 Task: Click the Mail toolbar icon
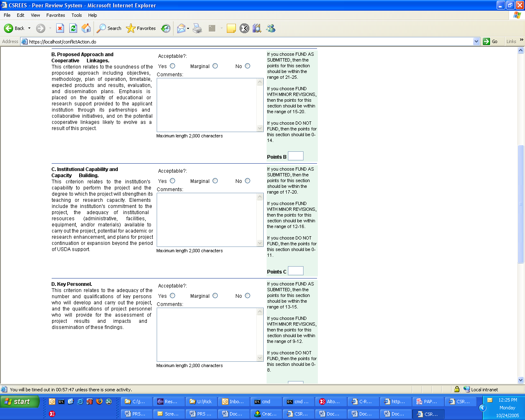click(x=181, y=28)
